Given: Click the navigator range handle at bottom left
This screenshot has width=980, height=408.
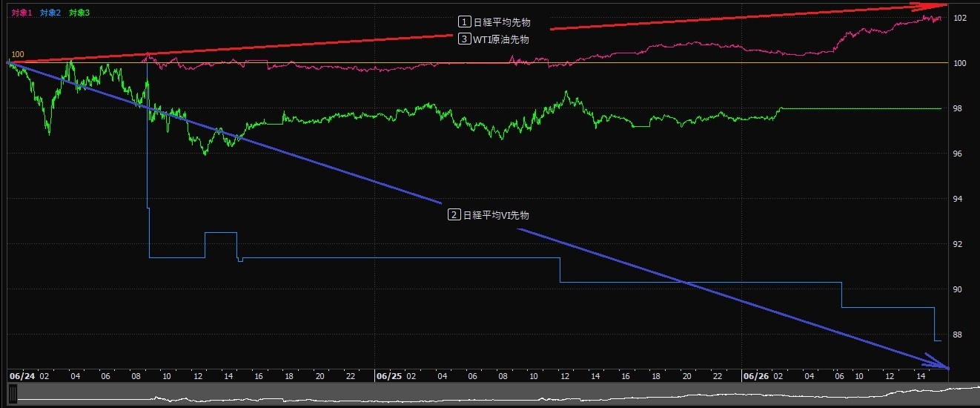Looking at the screenshot, I should [13, 396].
